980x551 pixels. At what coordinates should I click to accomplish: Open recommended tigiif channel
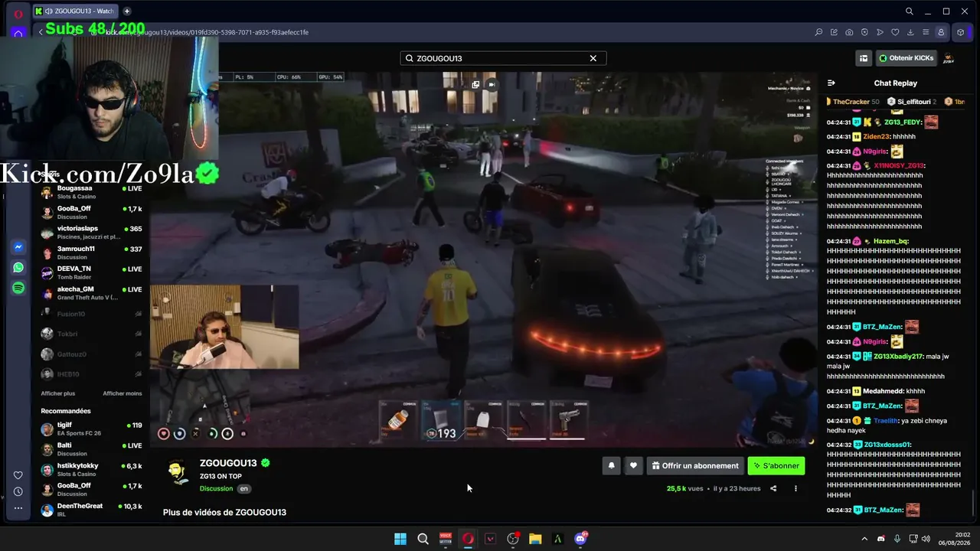tap(92, 429)
